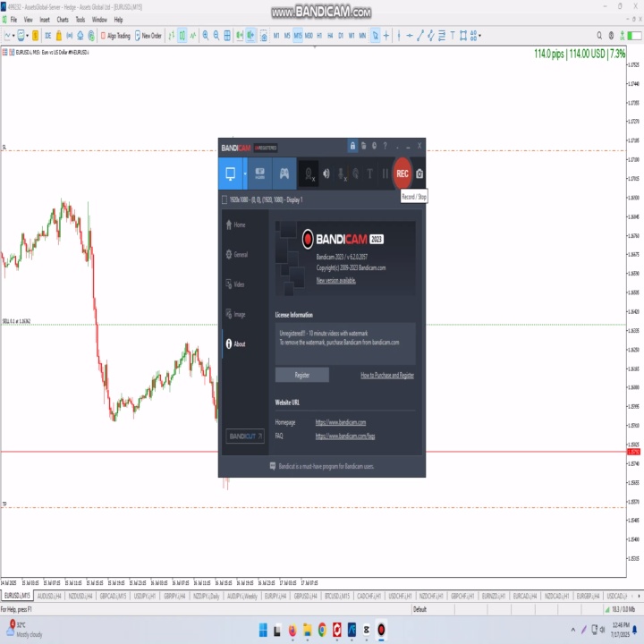Screen dimensions: 644x644
Task: Set timeframe to M1
Action: coord(276,36)
